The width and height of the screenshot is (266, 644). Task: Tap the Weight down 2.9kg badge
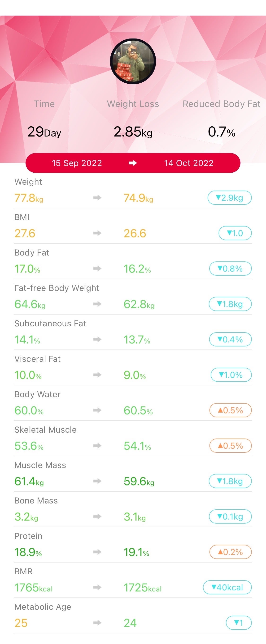(229, 198)
